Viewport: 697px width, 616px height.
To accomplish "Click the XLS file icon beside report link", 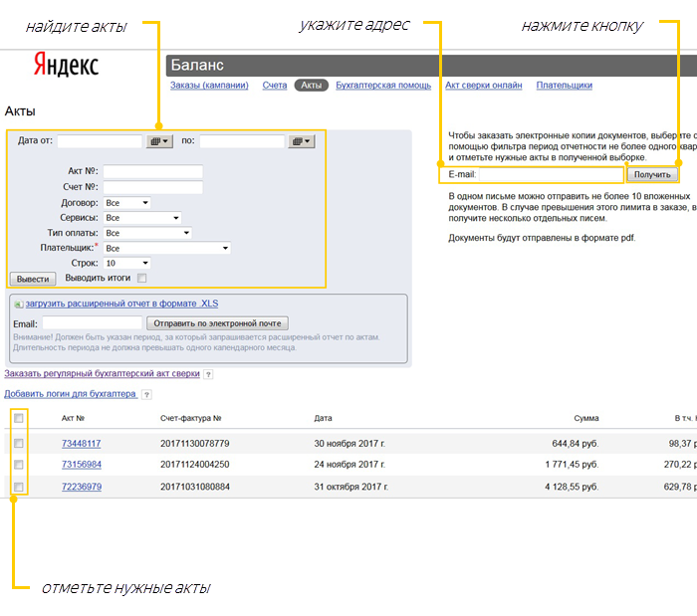I will [x=18, y=305].
